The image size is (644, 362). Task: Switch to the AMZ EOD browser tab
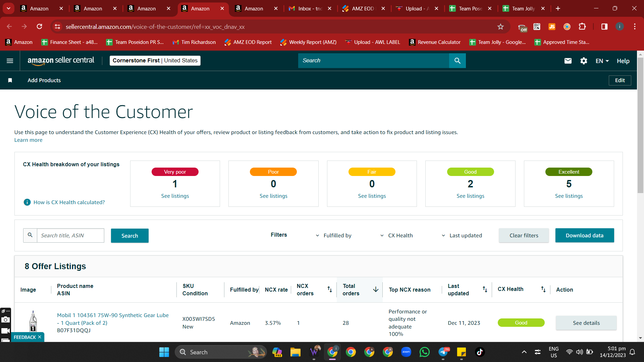[x=364, y=8]
